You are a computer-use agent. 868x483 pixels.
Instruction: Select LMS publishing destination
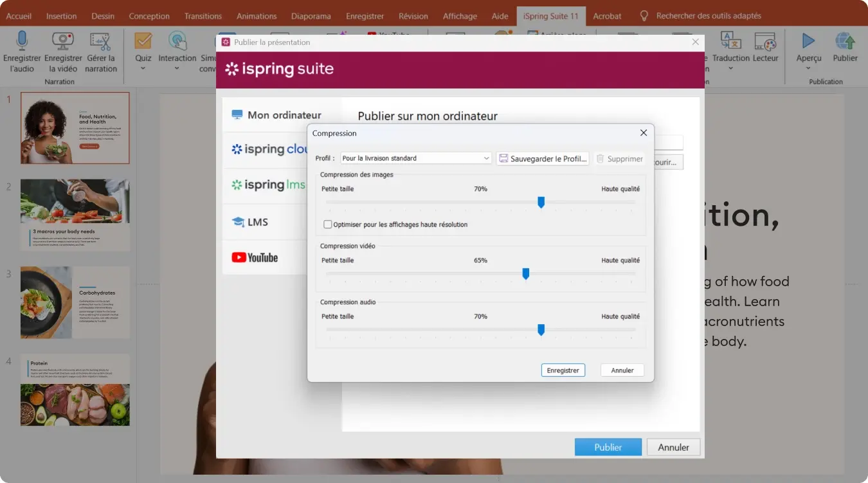coord(249,222)
